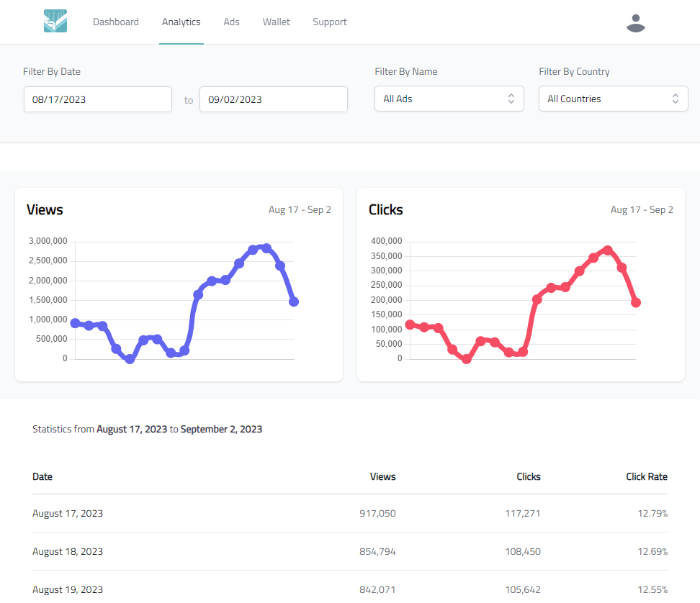
Task: Click the All Ads dropdown arrows icon
Action: click(511, 99)
